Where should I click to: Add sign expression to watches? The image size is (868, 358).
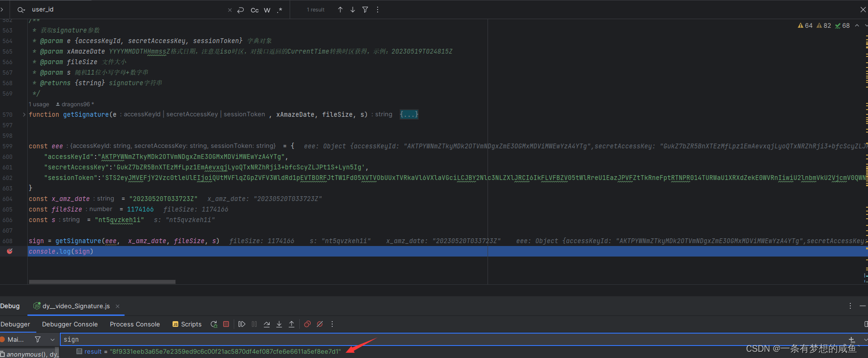coord(852,340)
